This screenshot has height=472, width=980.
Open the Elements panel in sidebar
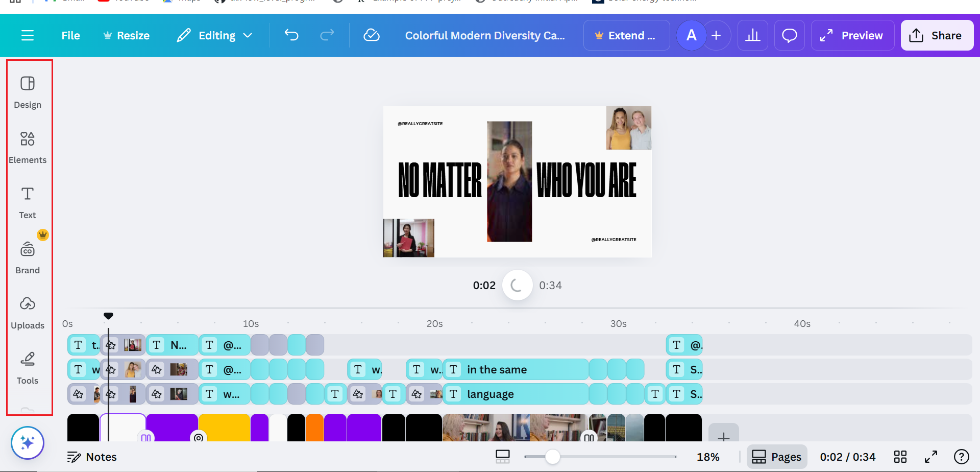point(28,147)
